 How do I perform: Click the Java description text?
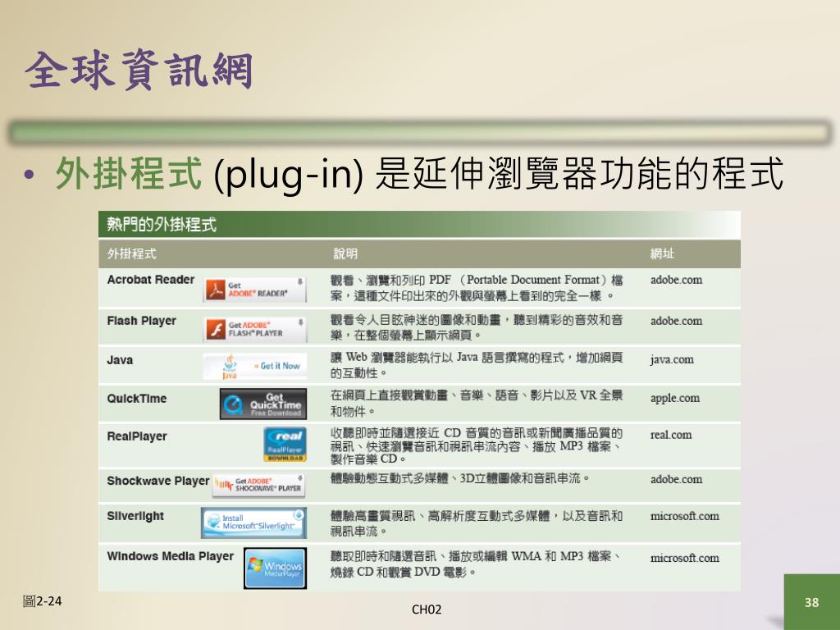tap(477, 365)
